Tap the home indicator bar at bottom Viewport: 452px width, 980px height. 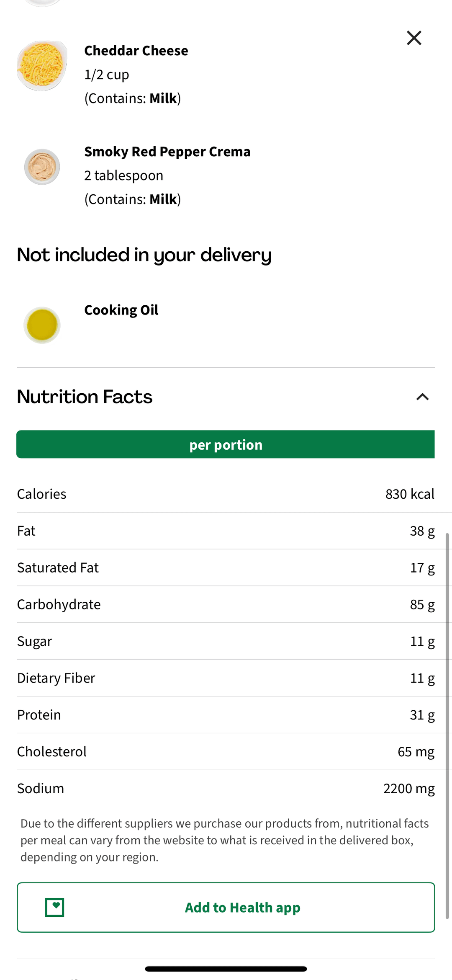click(x=226, y=969)
